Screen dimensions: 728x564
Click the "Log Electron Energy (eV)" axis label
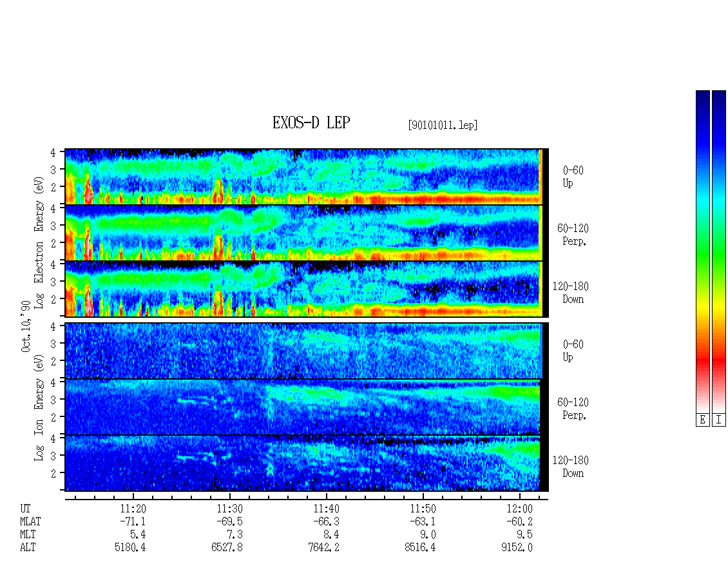click(x=39, y=242)
